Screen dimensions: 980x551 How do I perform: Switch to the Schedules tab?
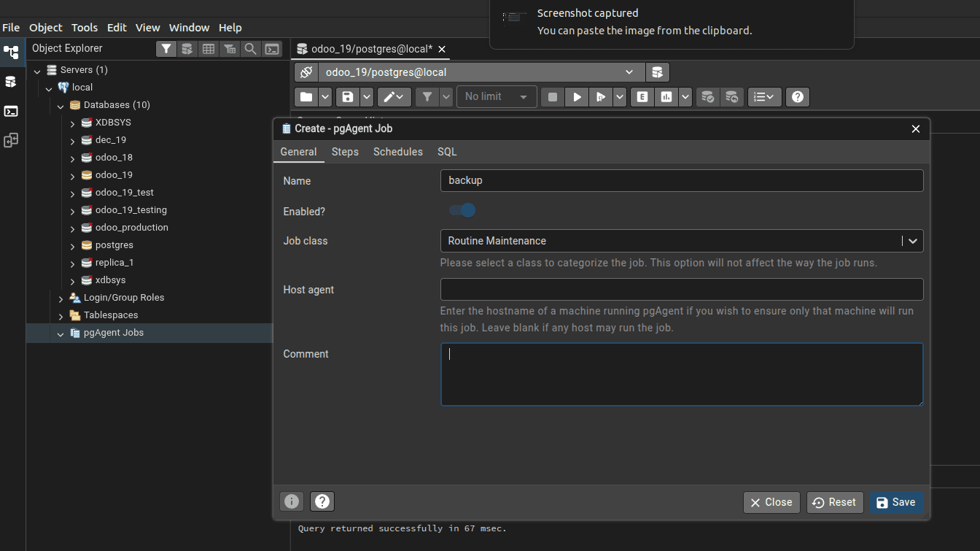pos(397,152)
